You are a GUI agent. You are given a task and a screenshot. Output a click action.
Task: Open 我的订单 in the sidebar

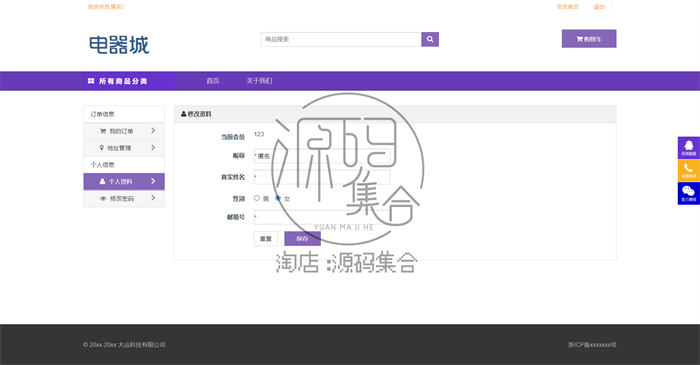pyautogui.click(x=124, y=131)
